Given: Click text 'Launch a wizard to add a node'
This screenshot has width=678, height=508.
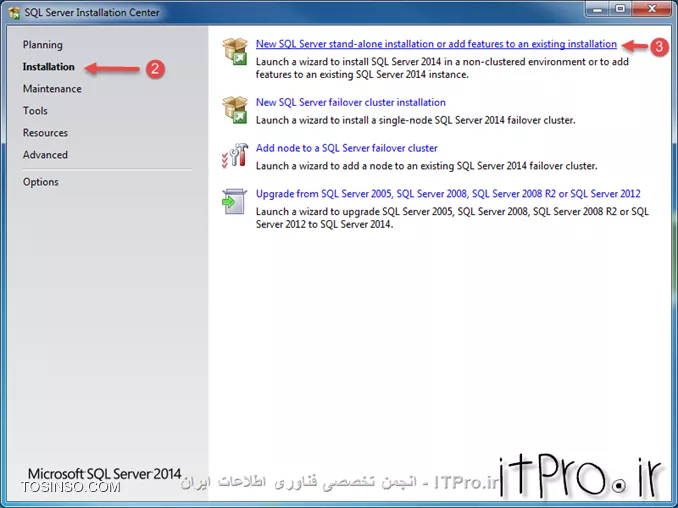Looking at the screenshot, I should point(426,166).
